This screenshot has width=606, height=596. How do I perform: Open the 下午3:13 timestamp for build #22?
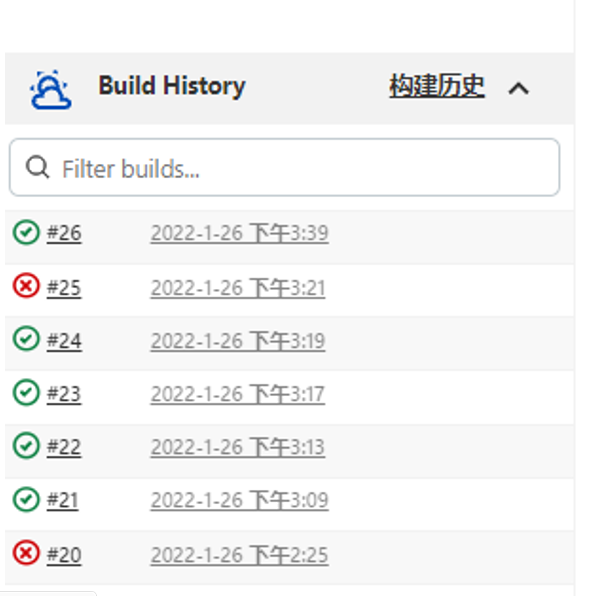pyautogui.click(x=237, y=447)
